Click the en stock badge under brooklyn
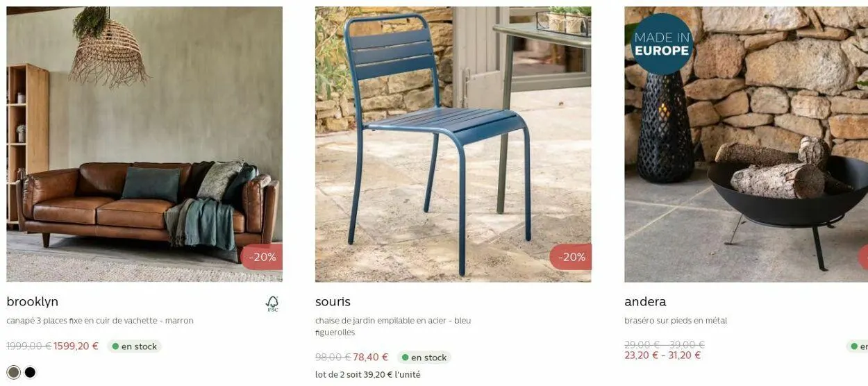 click(135, 346)
